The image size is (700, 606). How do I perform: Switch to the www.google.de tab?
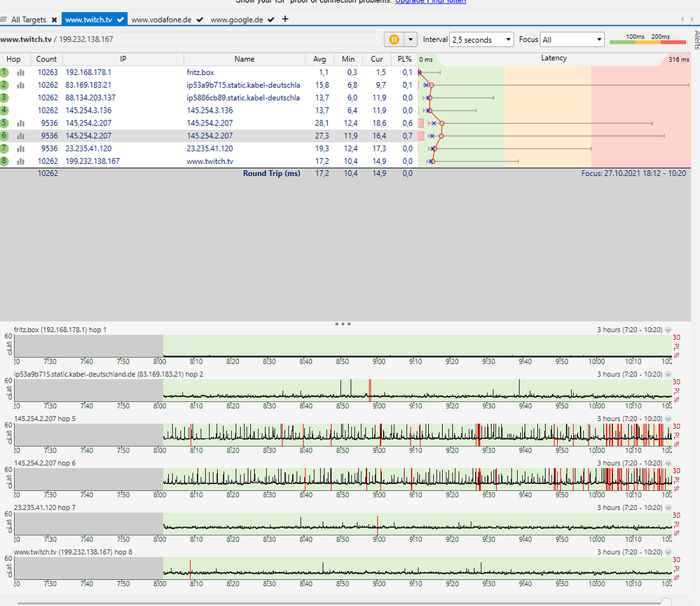(x=237, y=20)
